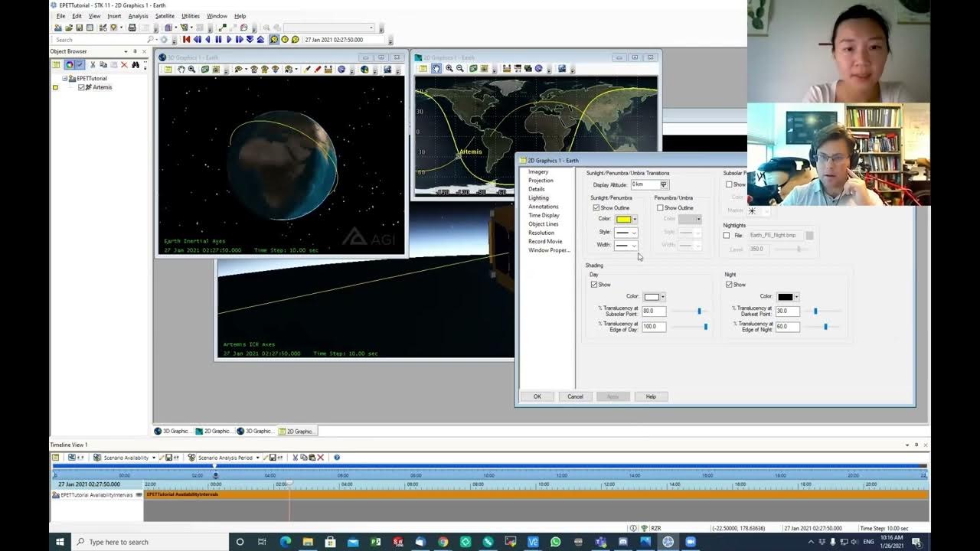
Task: Click the Decrease time step icon
Action: [250, 39]
